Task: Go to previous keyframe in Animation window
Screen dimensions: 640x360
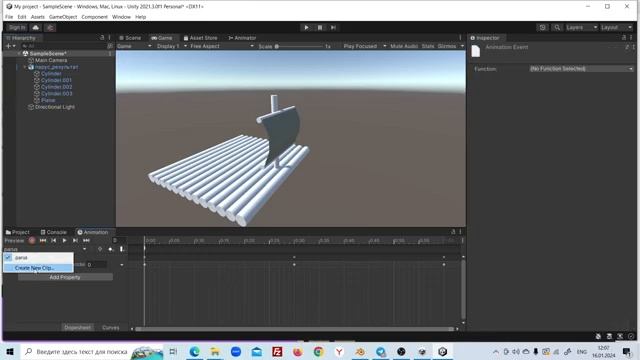Action: (x=53, y=240)
